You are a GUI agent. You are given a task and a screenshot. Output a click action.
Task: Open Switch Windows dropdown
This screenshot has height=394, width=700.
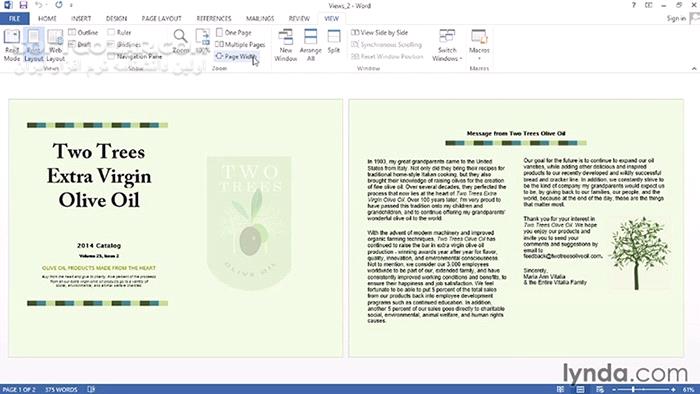[x=447, y=45]
